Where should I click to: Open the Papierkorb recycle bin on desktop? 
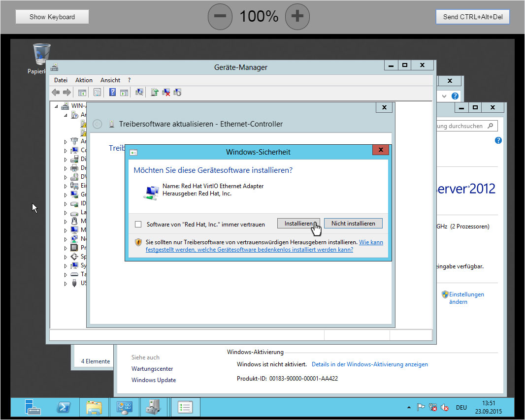pos(41,58)
